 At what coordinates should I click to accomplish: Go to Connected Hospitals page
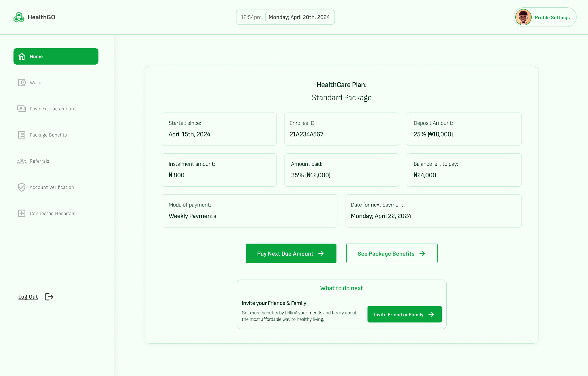tap(52, 213)
